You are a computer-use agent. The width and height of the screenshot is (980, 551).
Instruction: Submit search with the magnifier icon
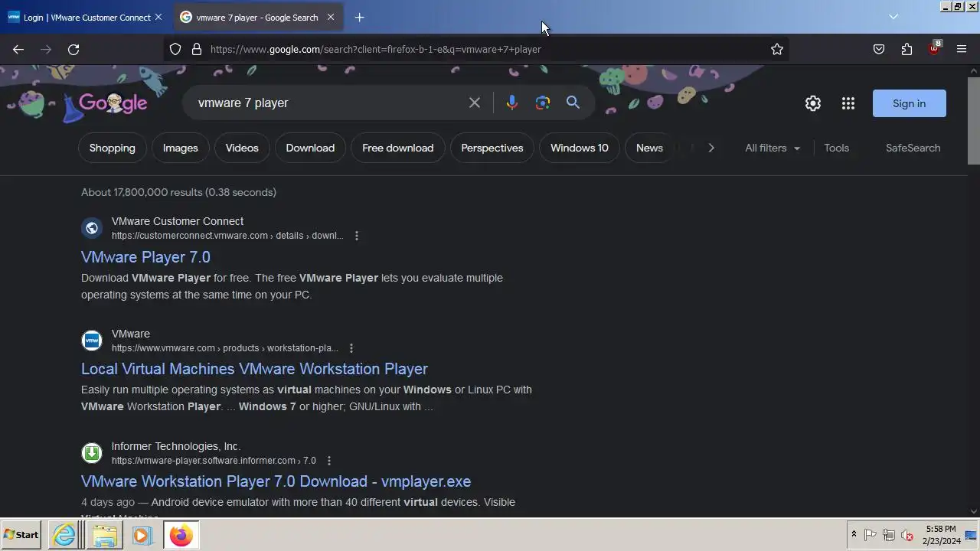click(x=573, y=103)
